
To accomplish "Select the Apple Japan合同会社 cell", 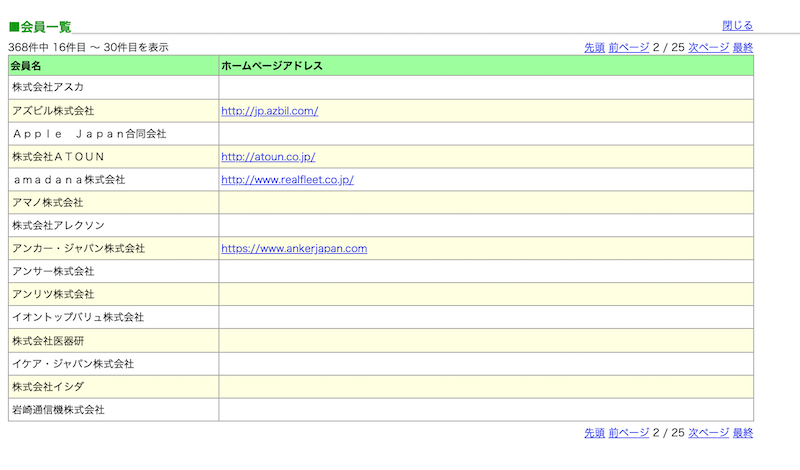I will (114, 134).
